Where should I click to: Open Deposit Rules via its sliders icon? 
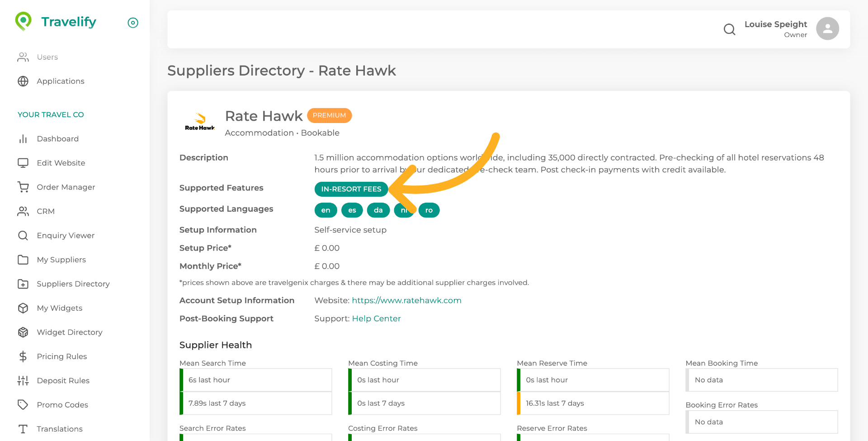click(x=23, y=380)
